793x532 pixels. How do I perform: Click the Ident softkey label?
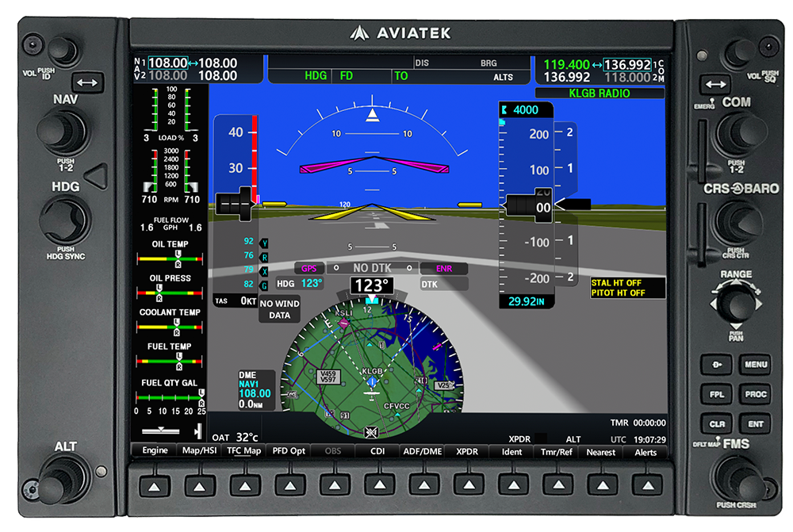511,452
